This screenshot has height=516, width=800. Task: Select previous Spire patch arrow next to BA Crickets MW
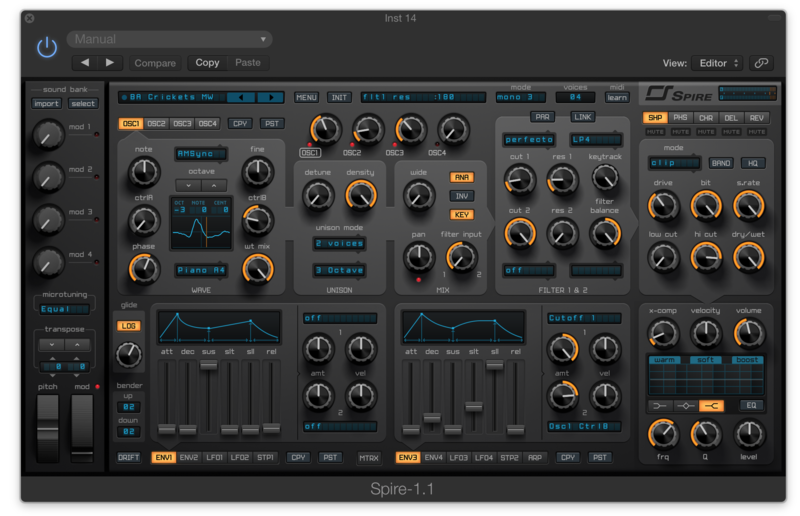coord(241,97)
